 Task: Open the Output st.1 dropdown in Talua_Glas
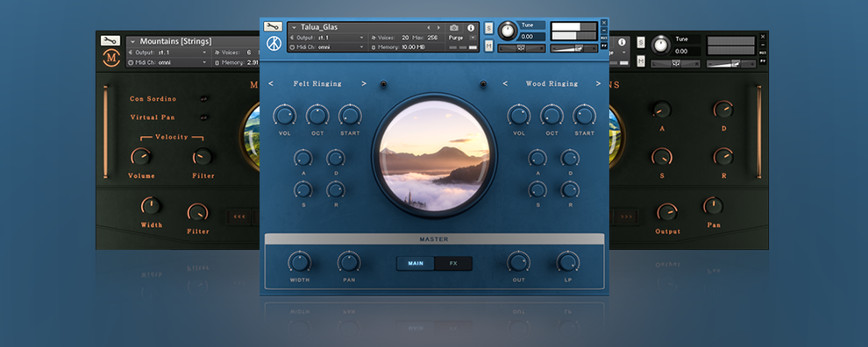point(327,38)
